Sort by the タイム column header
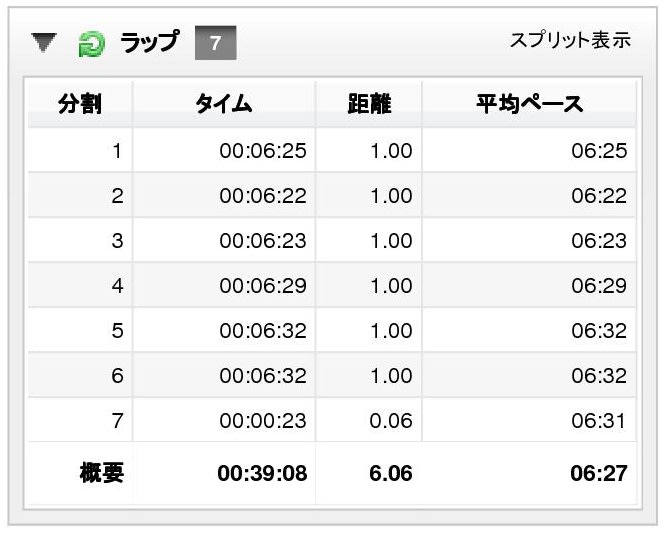 224,104
